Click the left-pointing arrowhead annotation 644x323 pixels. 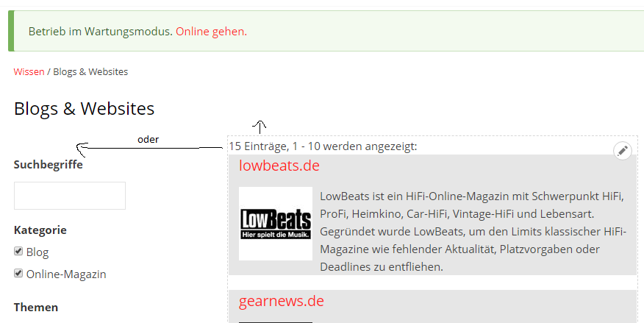point(82,149)
